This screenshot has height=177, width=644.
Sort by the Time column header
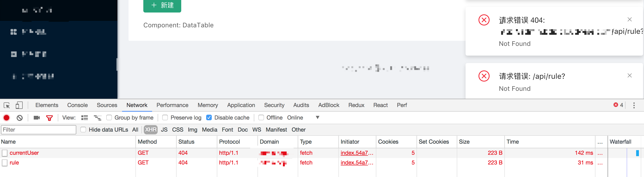[x=549, y=142]
